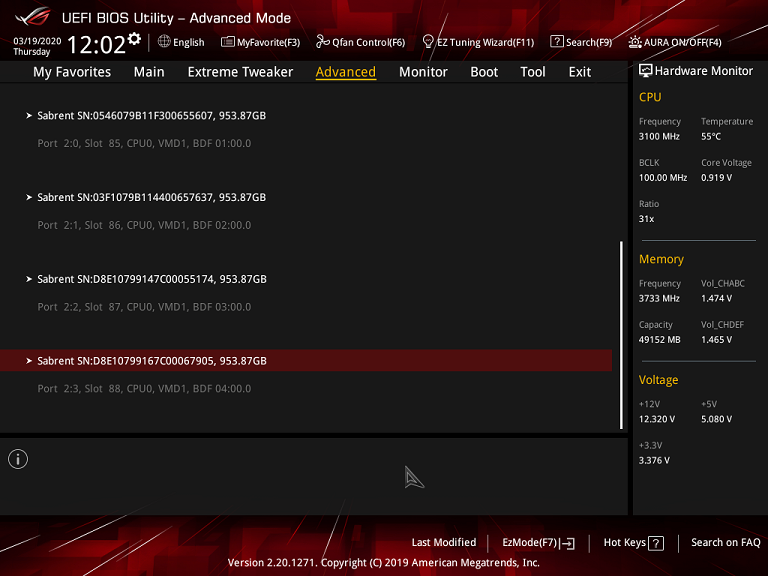Click the Hot Keys question mark icon
The image size is (768, 576).
tap(656, 543)
